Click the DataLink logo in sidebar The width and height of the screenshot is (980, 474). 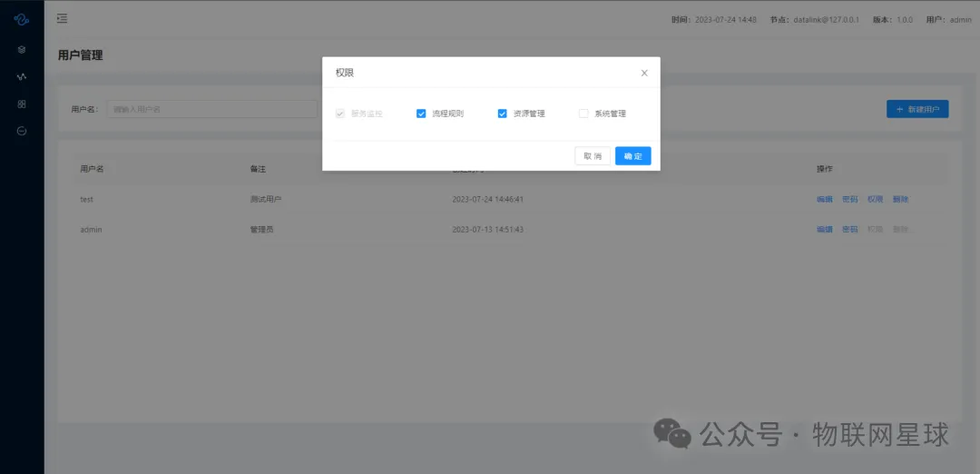click(22, 19)
